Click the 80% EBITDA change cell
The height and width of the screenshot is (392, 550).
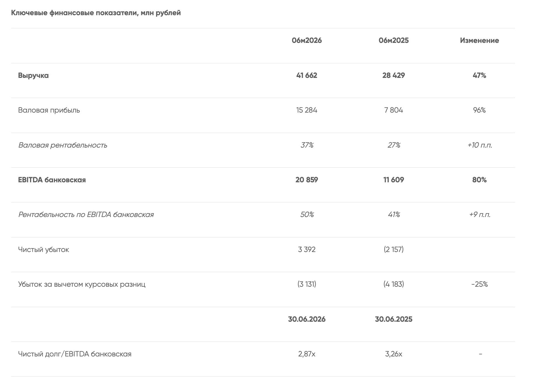479,180
